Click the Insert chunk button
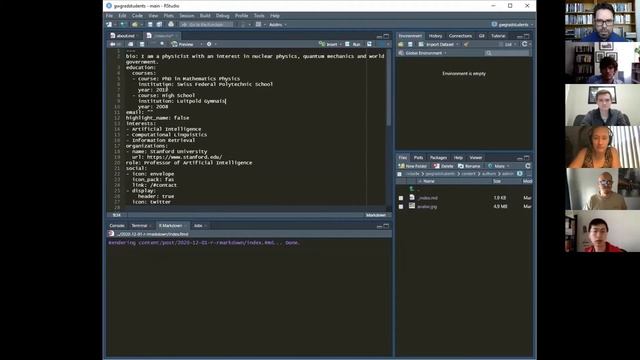640x360 pixels. [x=329, y=44]
